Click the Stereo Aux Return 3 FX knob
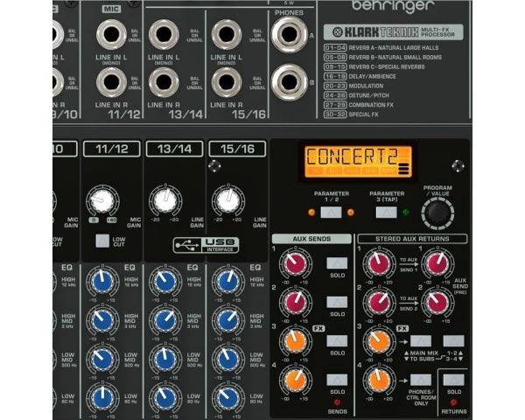This screenshot has height=420, width=525. click(x=380, y=341)
